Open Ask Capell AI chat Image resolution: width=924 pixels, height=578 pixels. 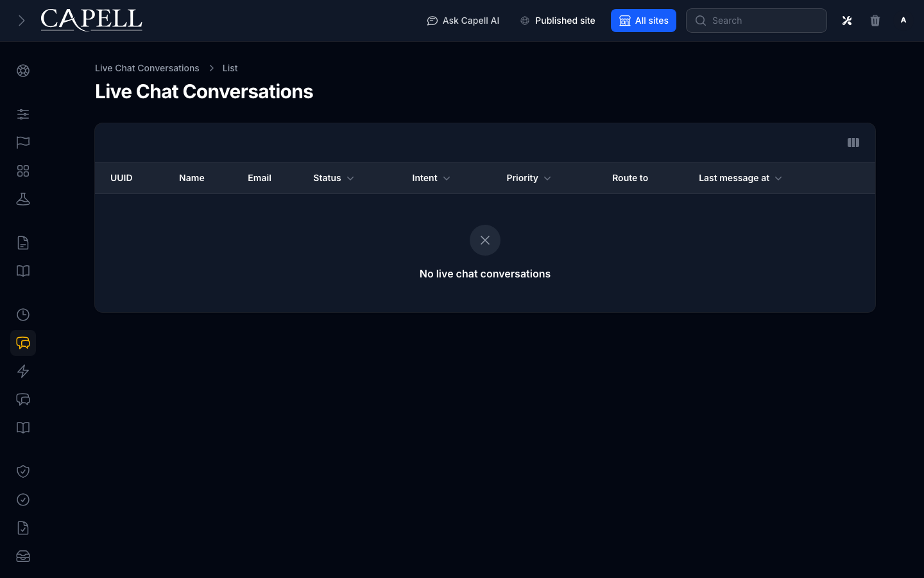pos(463,21)
